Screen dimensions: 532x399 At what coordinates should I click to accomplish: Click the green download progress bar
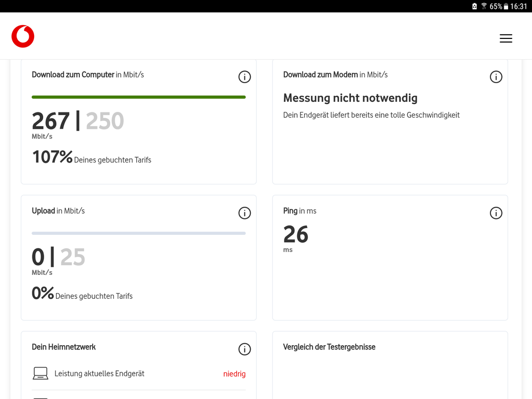(x=138, y=97)
